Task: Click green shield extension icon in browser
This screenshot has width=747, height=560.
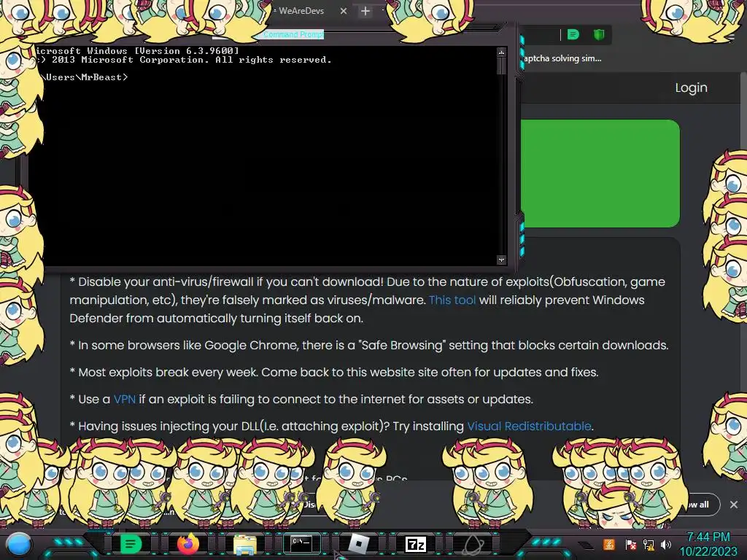Action: tap(599, 34)
